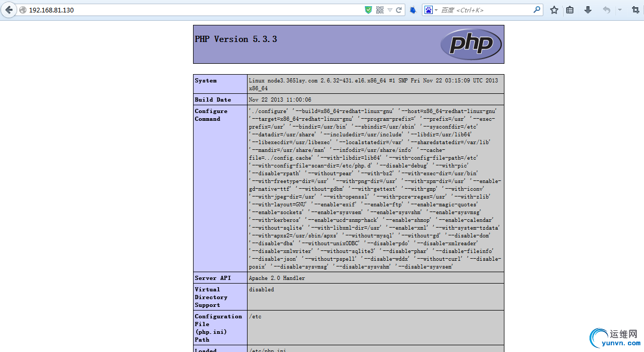Click the site identity globe icon
The image size is (644, 352).
point(22,10)
